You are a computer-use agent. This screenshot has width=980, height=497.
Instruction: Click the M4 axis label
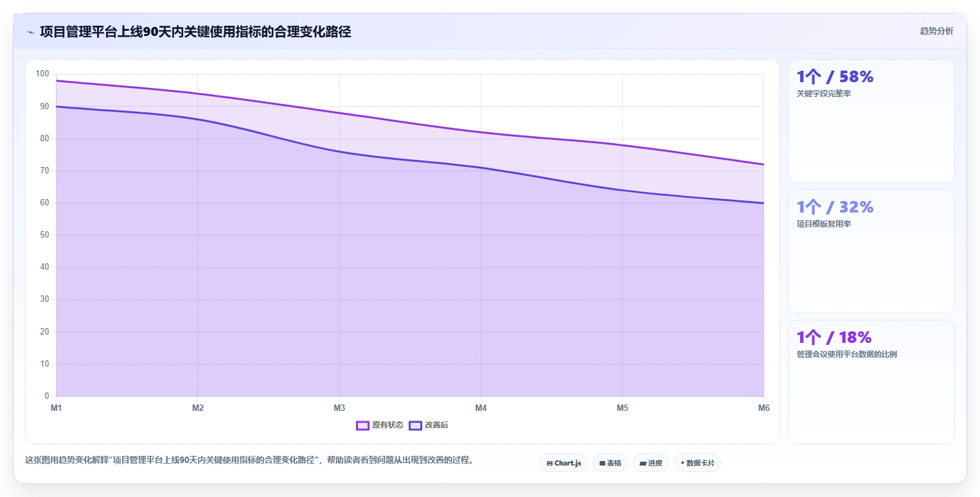pos(481,408)
